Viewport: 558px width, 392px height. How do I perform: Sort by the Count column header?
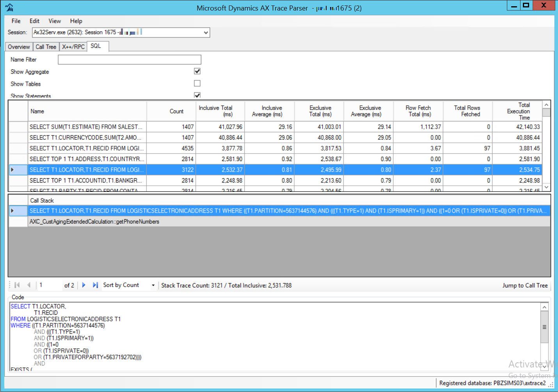click(171, 111)
